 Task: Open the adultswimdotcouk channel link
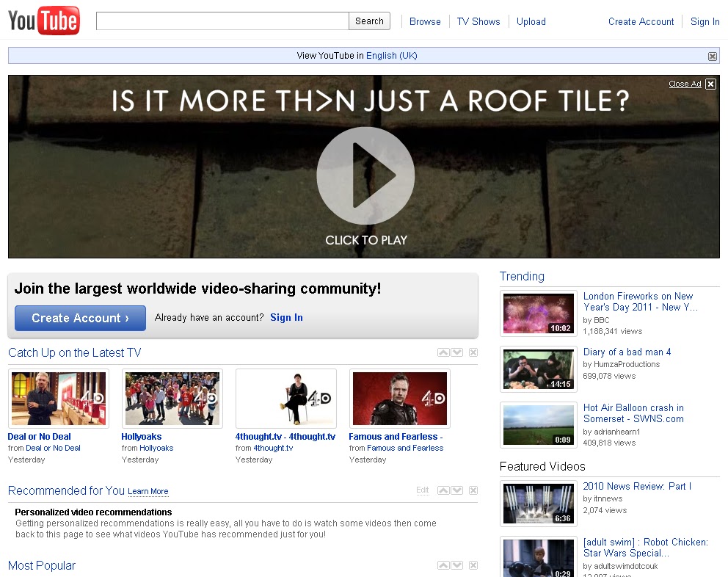[x=626, y=566]
